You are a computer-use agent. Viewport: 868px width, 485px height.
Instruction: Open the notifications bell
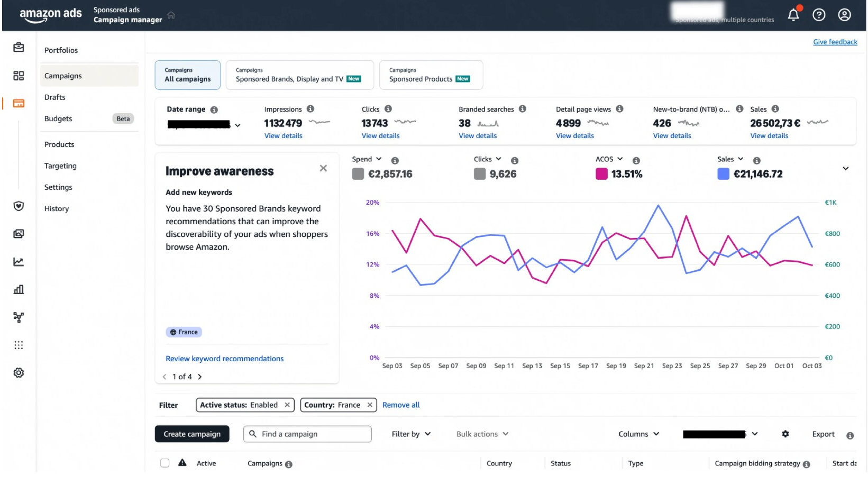793,15
